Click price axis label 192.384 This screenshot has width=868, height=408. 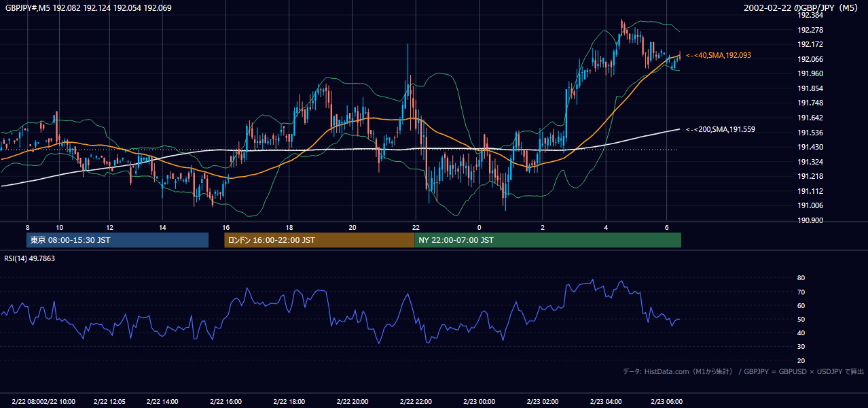click(x=810, y=15)
